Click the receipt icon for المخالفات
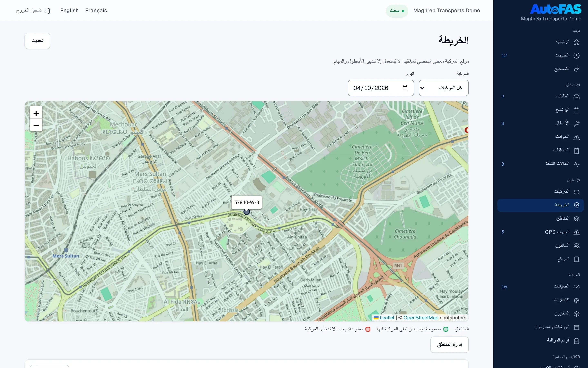Screen dimensions: 588x368 click(576, 151)
